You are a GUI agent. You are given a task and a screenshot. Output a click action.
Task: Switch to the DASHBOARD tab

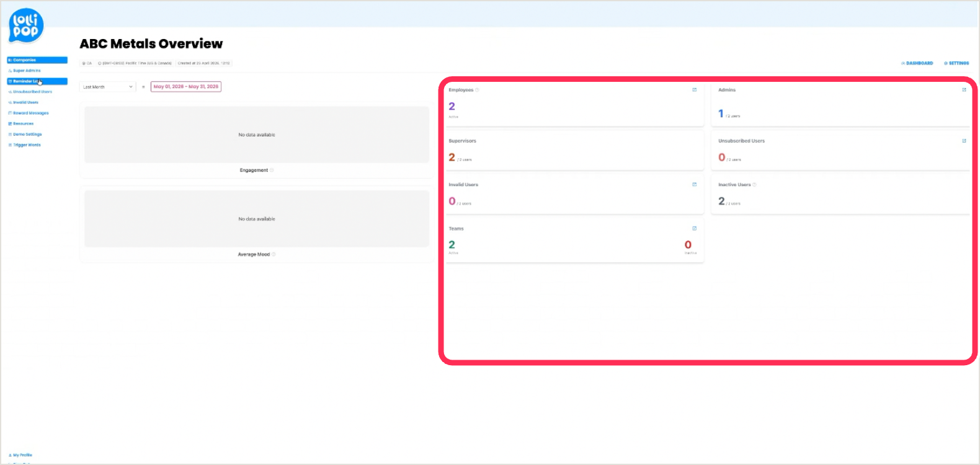coord(917,63)
